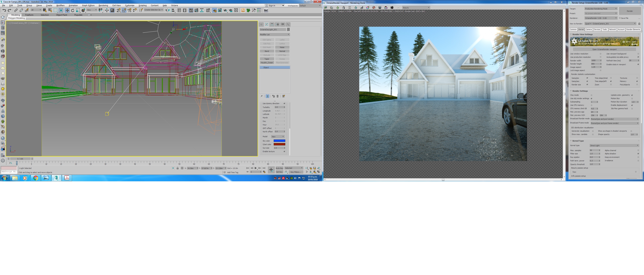The width and height of the screenshot is (644, 275).
Task: Open the Modifier List dropdown
Action: click(275, 35)
